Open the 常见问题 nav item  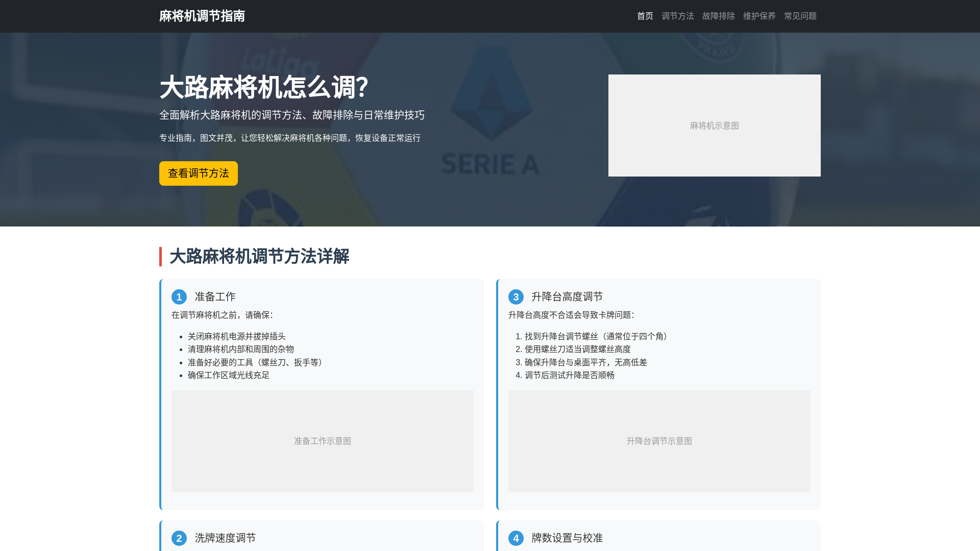[x=800, y=16]
